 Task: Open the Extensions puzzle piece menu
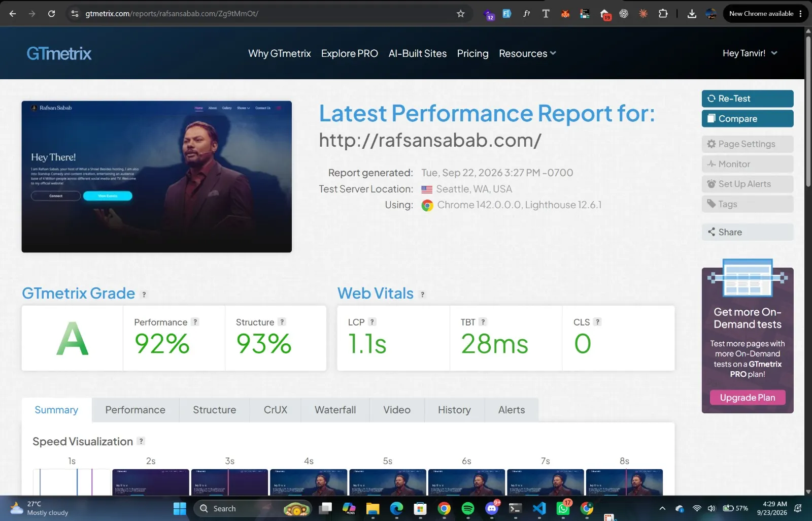click(663, 14)
